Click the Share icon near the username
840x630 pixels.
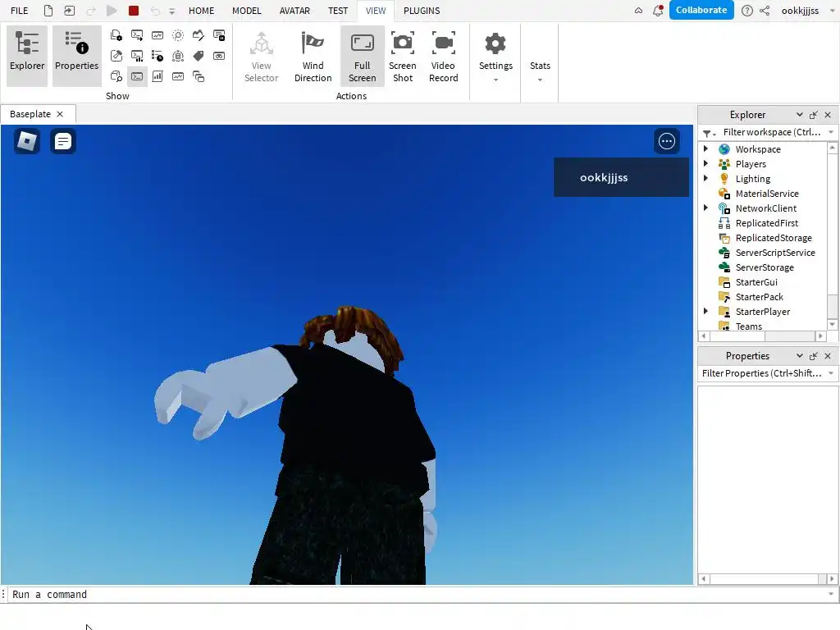(x=765, y=10)
